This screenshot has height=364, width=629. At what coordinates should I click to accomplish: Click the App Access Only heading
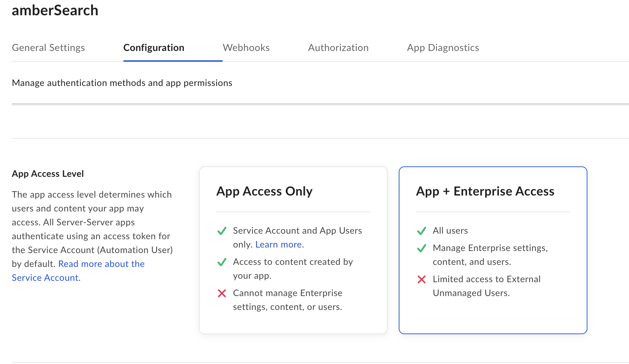point(265,191)
